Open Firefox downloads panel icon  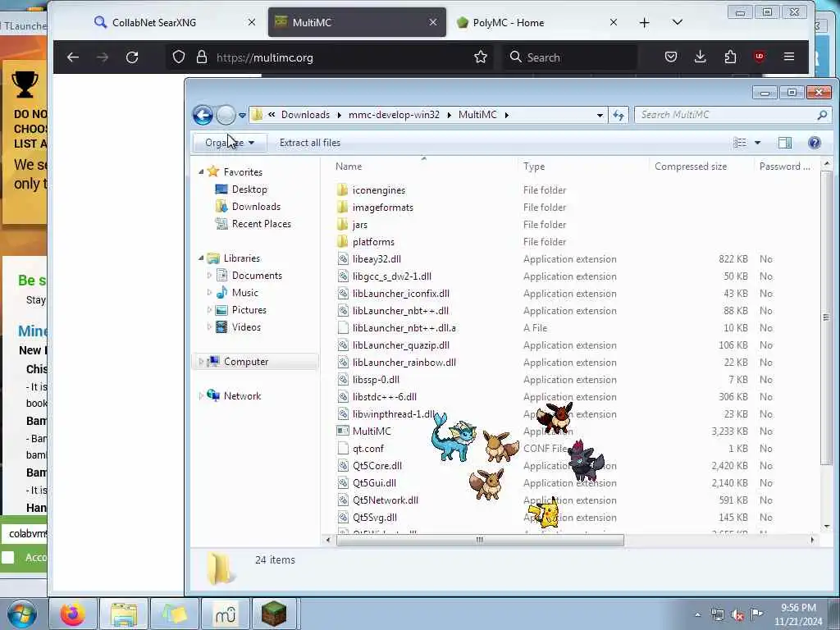pos(701,57)
